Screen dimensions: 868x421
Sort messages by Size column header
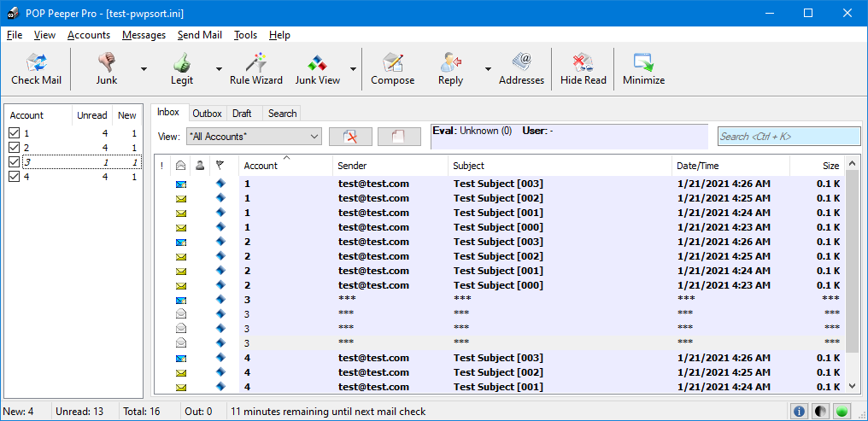[x=817, y=166]
